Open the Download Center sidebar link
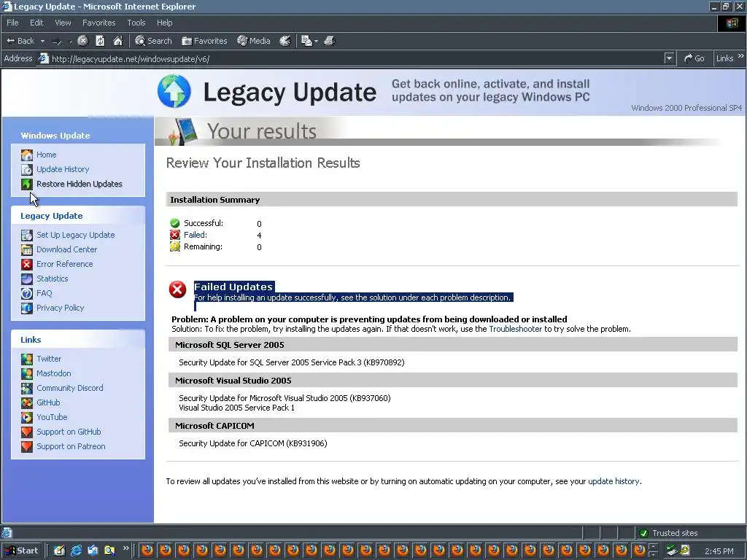This screenshot has height=560, width=747. coord(66,249)
